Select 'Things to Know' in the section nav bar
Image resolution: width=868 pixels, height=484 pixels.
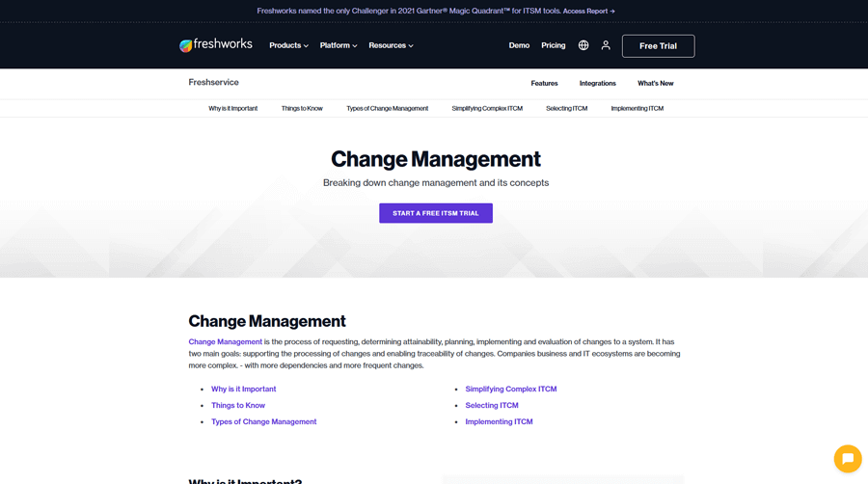[302, 108]
